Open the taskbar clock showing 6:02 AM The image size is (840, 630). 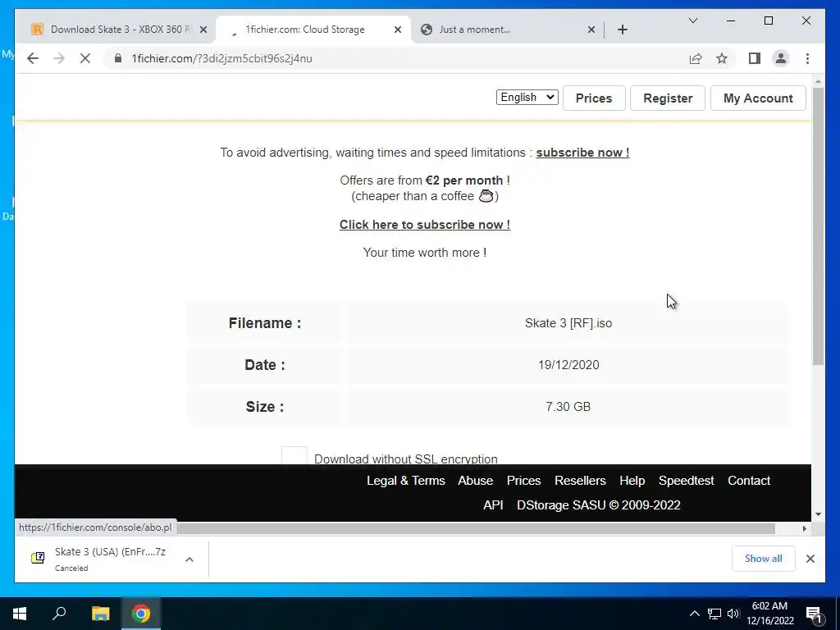769,614
